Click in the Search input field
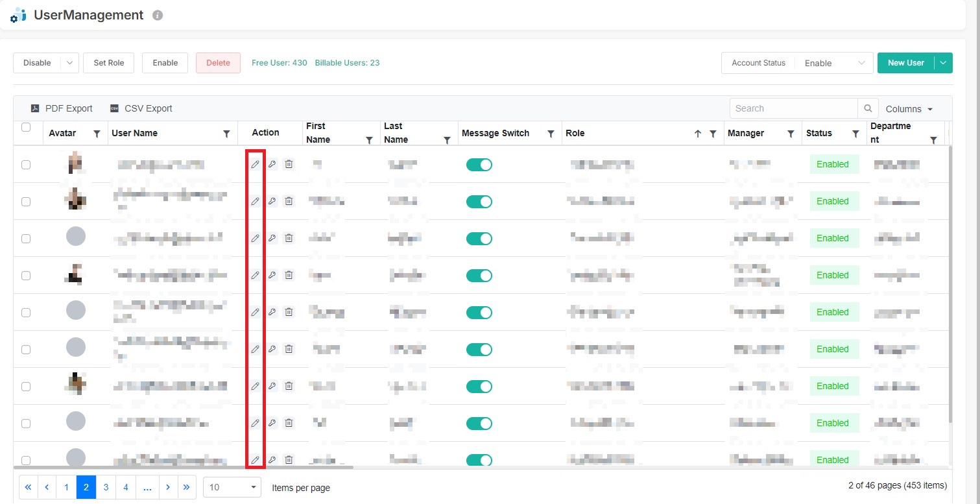 tap(793, 108)
